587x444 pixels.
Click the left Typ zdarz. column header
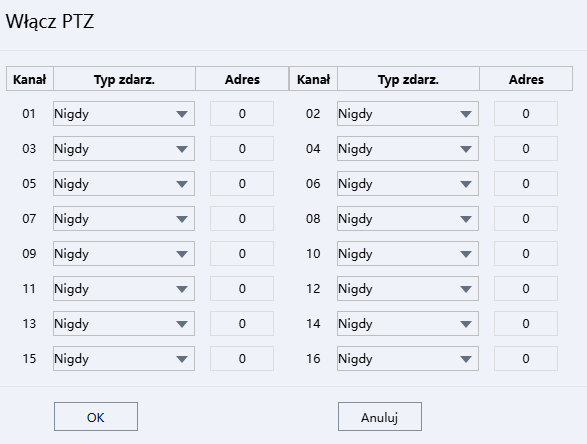(124, 79)
